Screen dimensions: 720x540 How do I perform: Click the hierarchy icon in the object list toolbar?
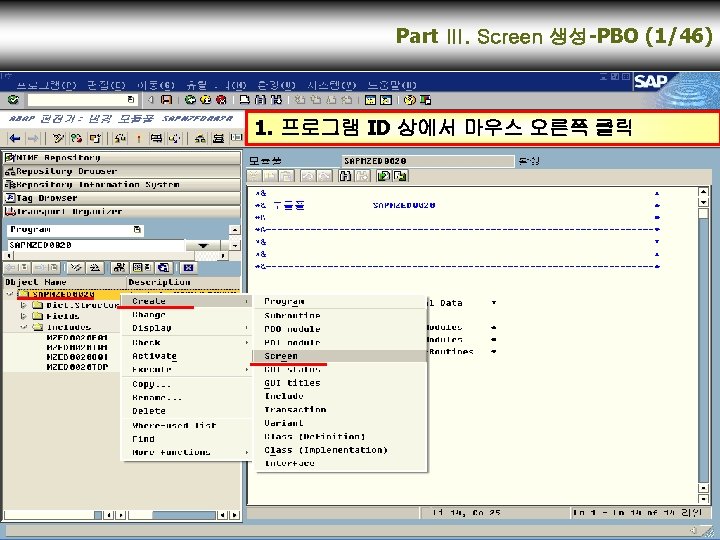(119, 267)
